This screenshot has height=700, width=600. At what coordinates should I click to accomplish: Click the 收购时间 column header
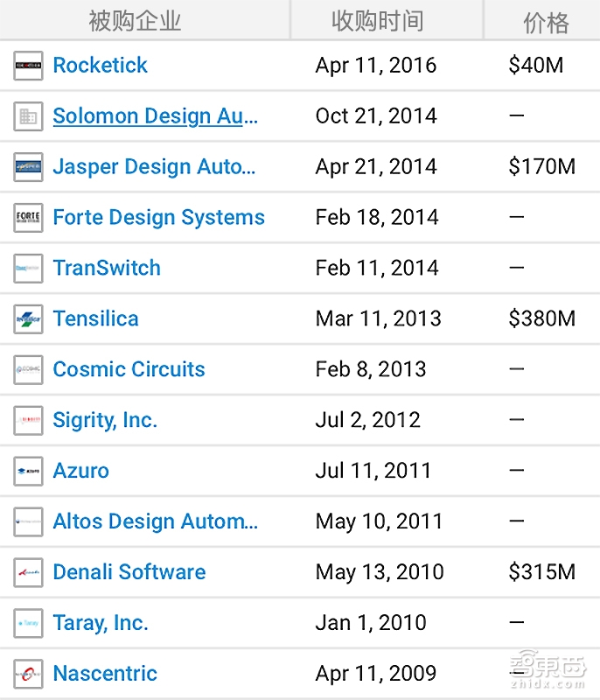coord(377,21)
